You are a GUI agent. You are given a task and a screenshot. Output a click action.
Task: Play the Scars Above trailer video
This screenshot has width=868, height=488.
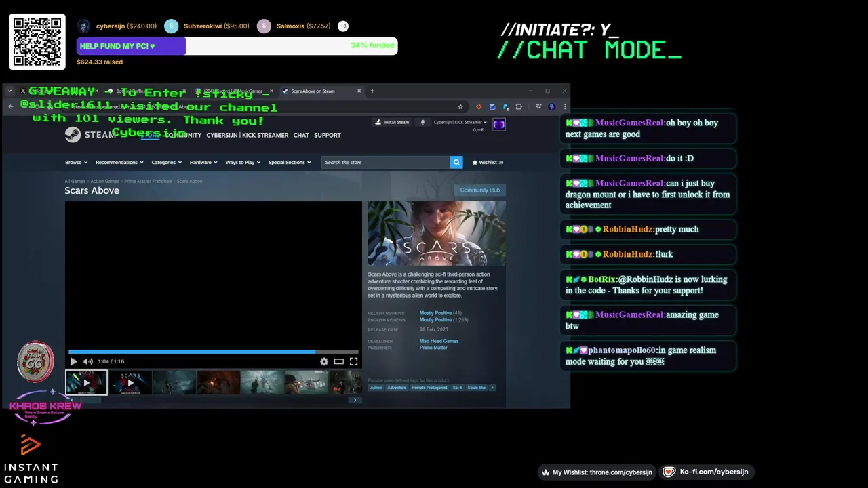[74, 361]
